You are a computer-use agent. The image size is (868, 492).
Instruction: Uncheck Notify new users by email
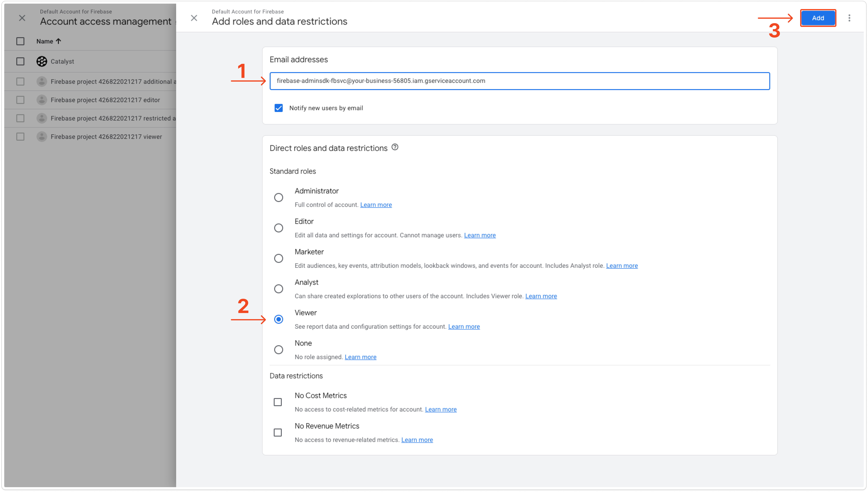(278, 108)
